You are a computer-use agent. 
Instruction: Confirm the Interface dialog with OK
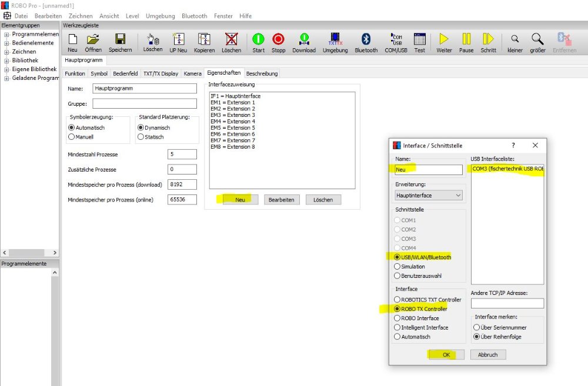pos(446,354)
